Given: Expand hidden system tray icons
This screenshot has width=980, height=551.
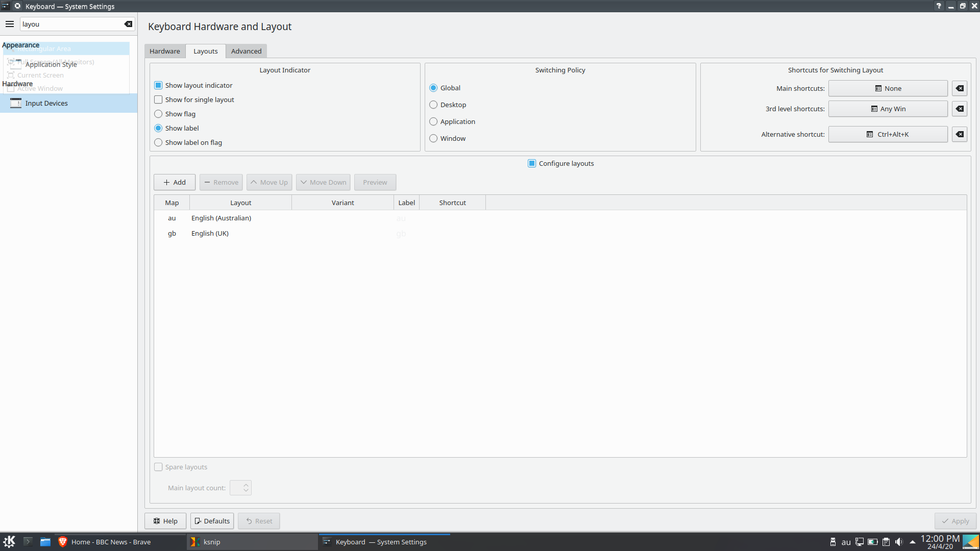Looking at the screenshot, I should pyautogui.click(x=912, y=542).
